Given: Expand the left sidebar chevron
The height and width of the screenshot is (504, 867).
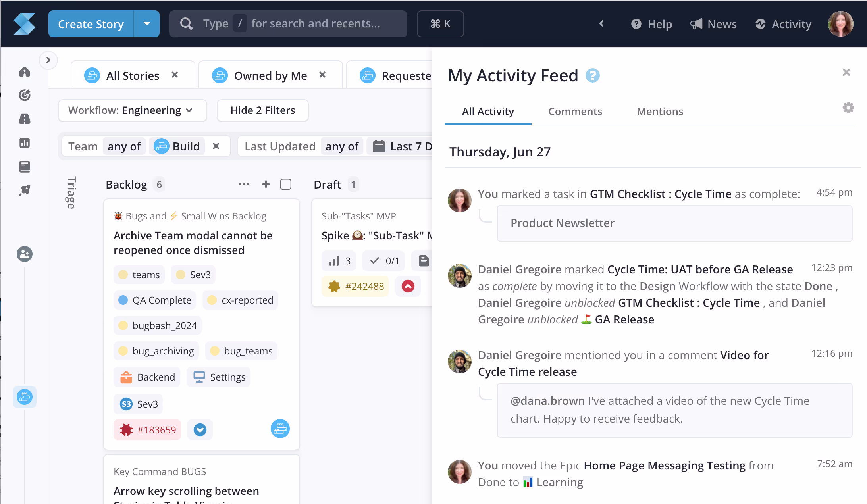Looking at the screenshot, I should click(x=48, y=60).
